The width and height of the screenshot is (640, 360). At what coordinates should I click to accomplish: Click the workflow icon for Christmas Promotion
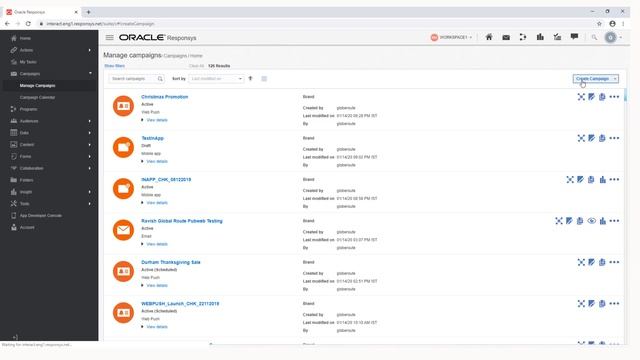click(581, 97)
